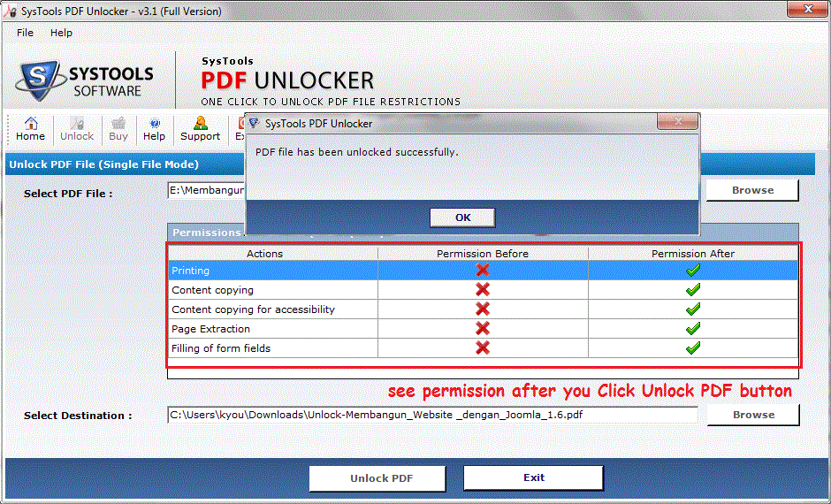
Task: Click the green check for Page Extraction
Action: (x=693, y=328)
